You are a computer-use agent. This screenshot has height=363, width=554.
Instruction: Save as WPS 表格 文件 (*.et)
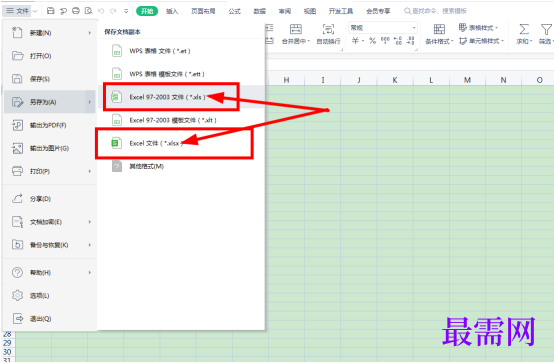point(182,51)
